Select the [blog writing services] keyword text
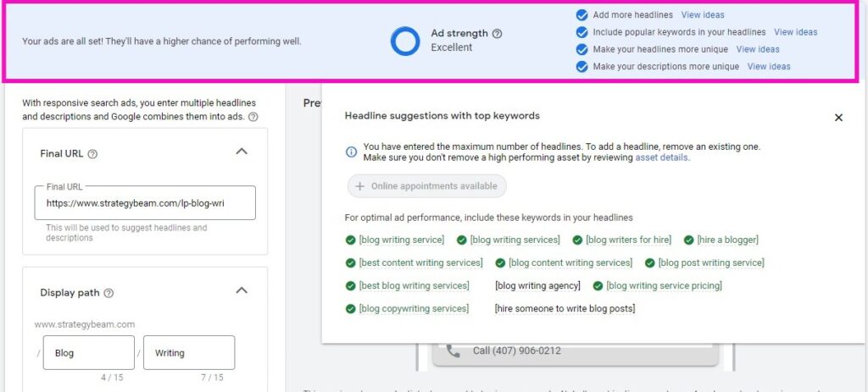The height and width of the screenshot is (392, 868). pyautogui.click(x=515, y=240)
